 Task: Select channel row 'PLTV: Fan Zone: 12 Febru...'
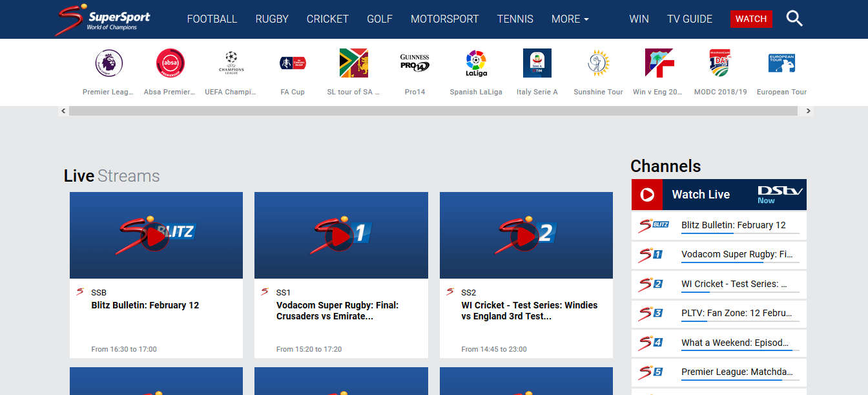(x=719, y=314)
